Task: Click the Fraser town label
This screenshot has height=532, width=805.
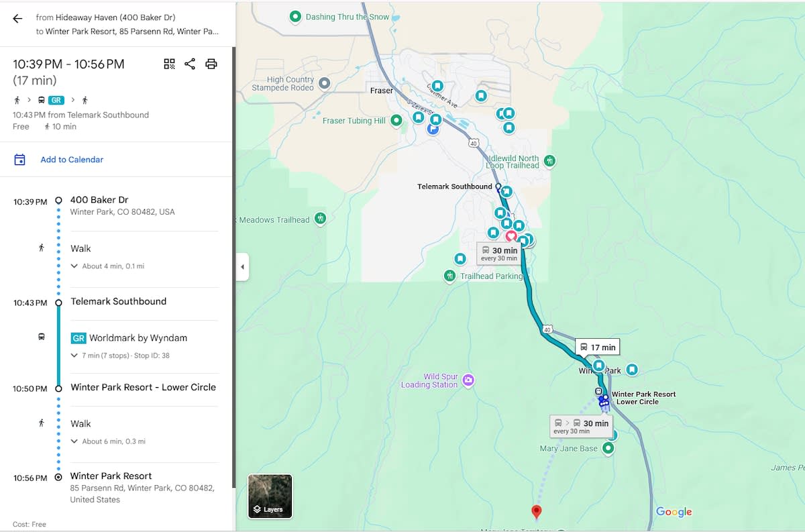Action: tap(381, 91)
